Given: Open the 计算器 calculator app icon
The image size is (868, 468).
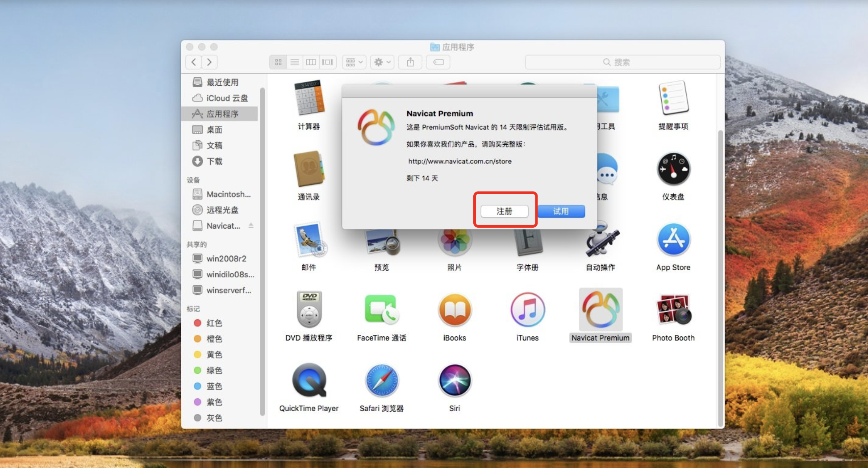Looking at the screenshot, I should click(309, 98).
